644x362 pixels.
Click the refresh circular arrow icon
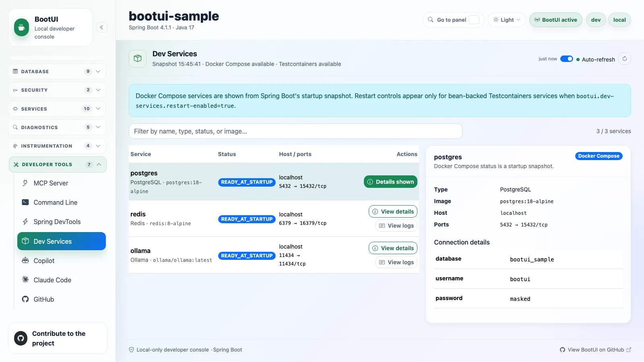tap(625, 59)
